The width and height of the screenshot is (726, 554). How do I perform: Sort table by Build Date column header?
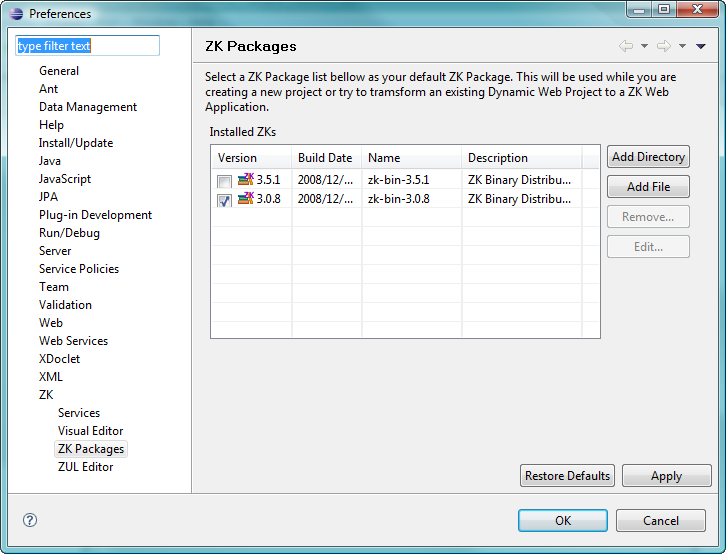[326, 158]
